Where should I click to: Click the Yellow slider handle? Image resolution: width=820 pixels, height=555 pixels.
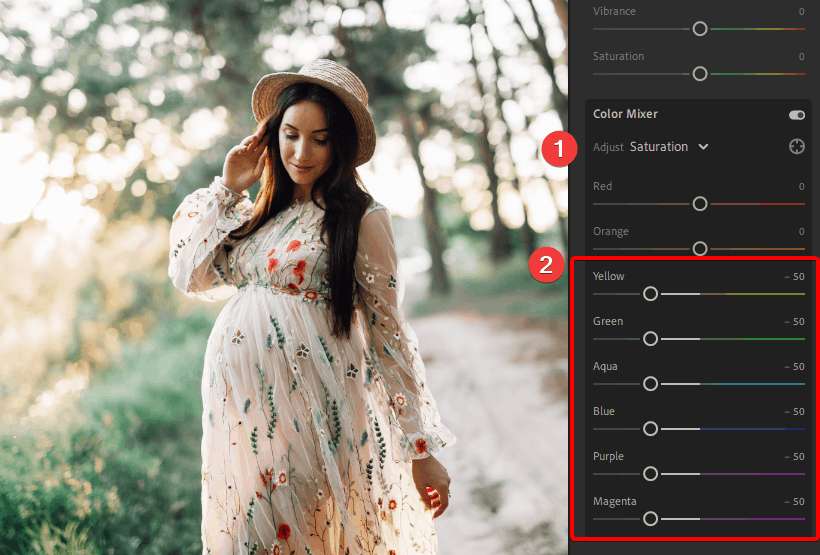(650, 293)
